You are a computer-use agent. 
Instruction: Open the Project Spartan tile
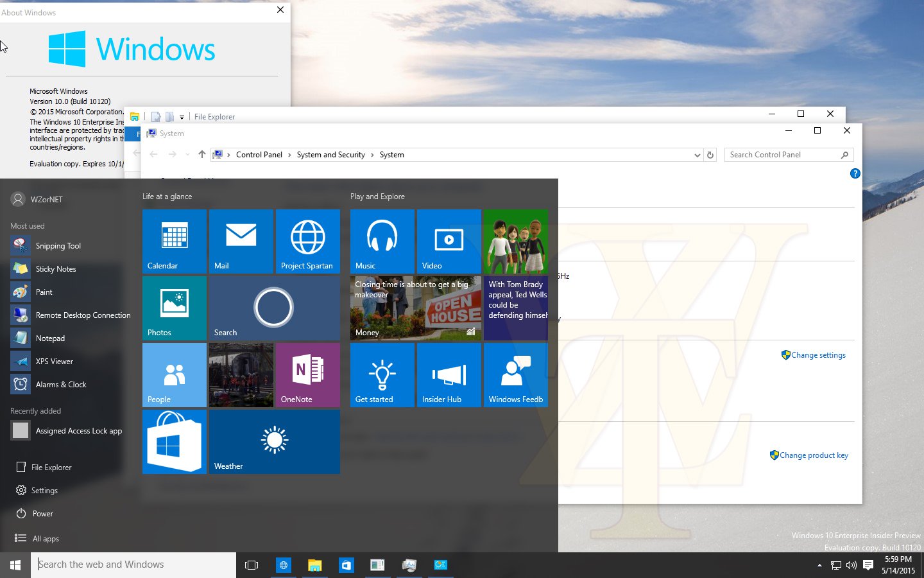[308, 241]
